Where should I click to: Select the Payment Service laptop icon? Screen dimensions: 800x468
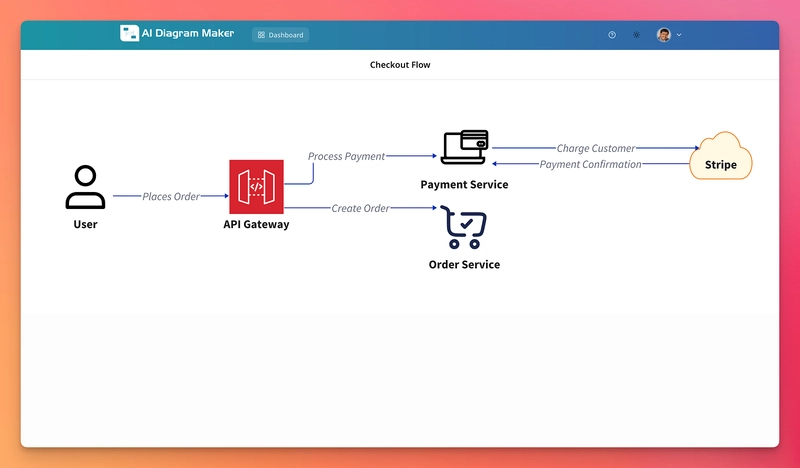point(464,148)
